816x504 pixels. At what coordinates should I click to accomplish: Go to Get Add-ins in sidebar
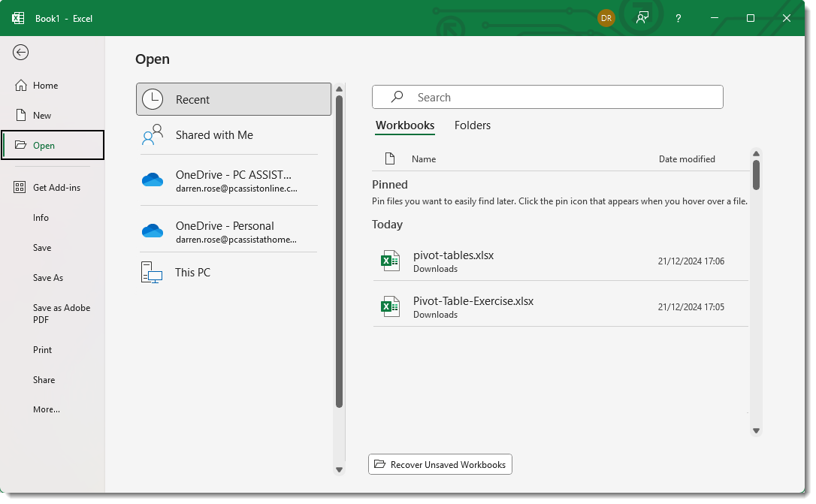pyautogui.click(x=56, y=188)
